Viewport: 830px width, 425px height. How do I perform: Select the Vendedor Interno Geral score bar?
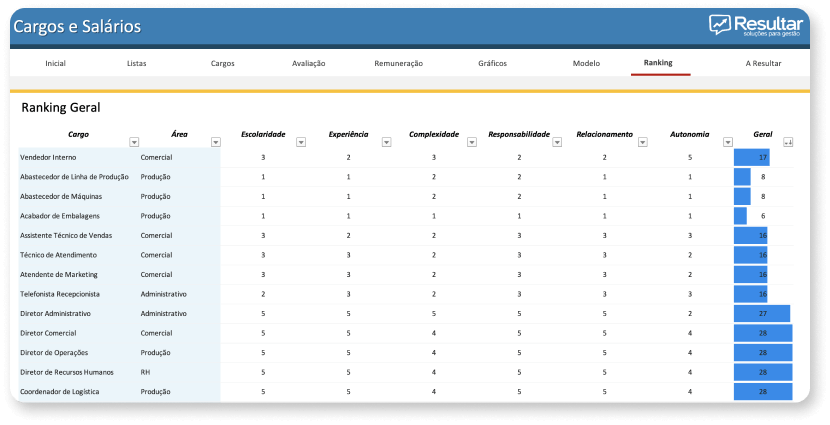click(752, 157)
